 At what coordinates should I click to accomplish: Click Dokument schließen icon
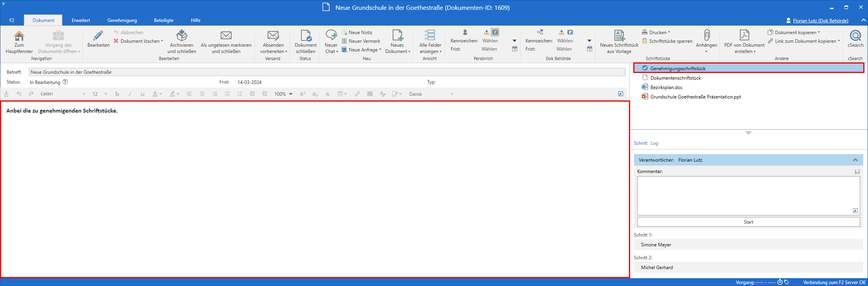tap(306, 36)
